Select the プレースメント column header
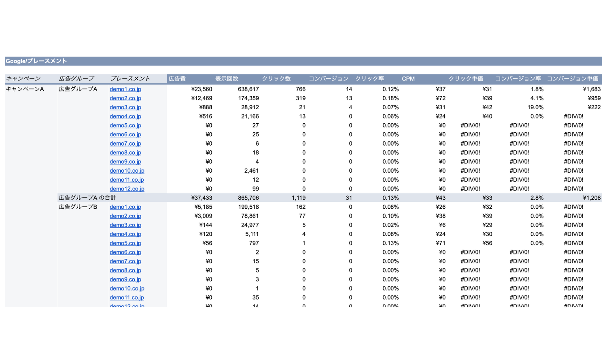The height and width of the screenshot is (364, 607). point(130,78)
